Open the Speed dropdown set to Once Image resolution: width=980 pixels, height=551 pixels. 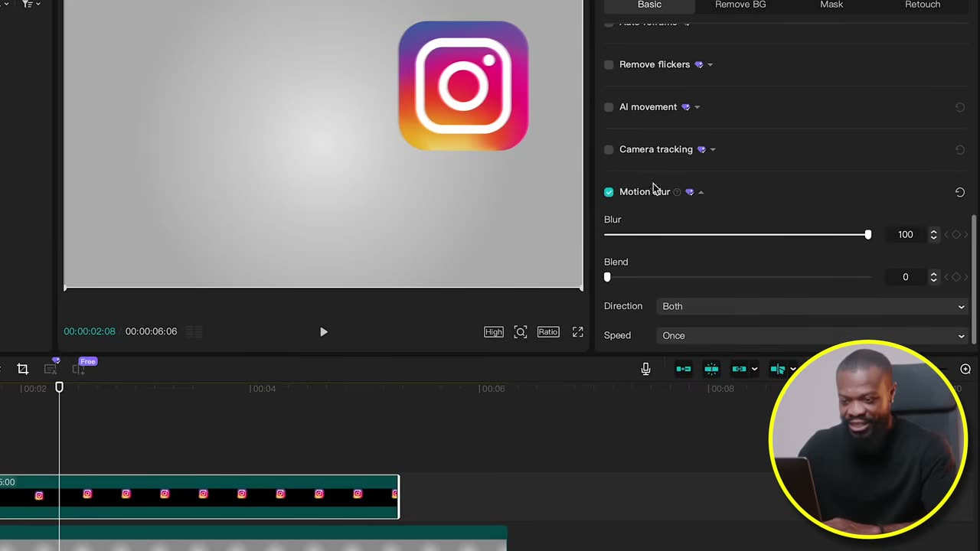813,336
